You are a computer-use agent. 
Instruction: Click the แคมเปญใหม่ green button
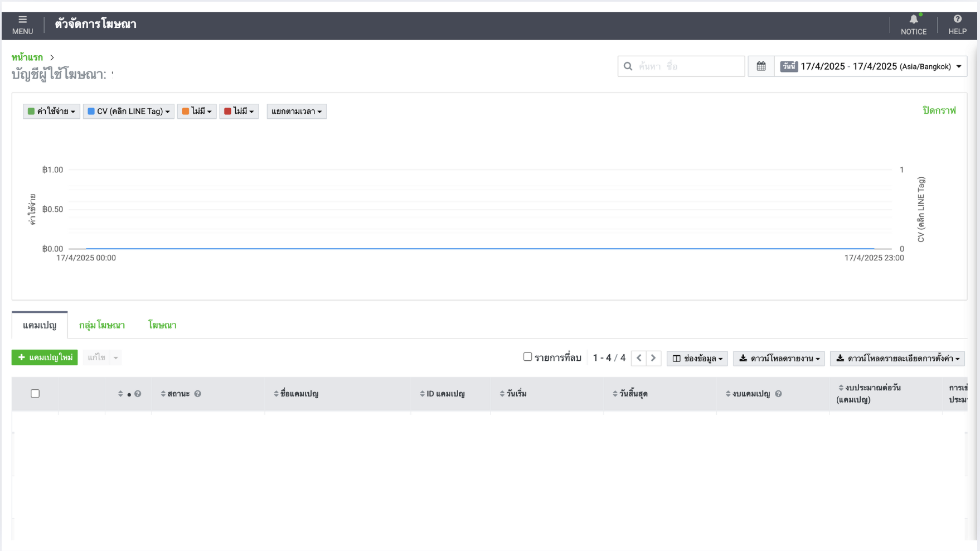45,357
